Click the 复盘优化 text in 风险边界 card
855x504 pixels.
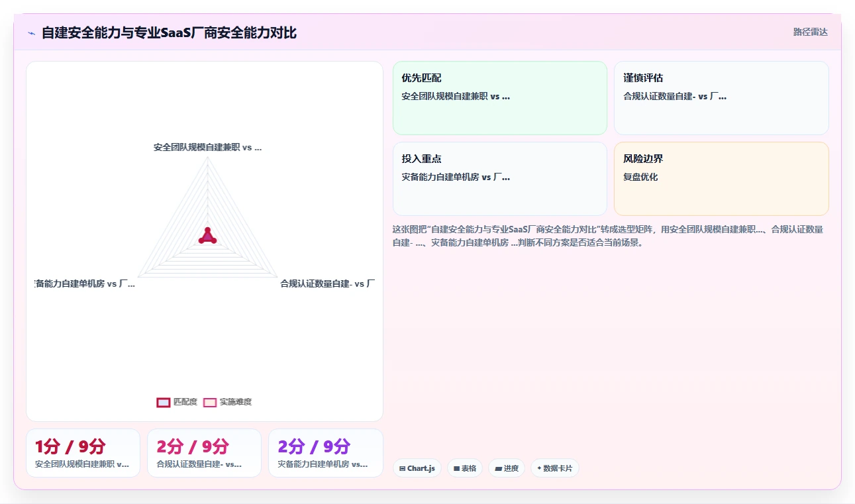[x=640, y=177]
